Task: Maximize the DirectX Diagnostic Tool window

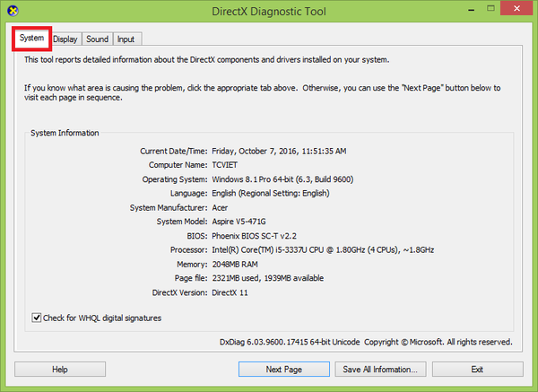Action: [491, 9]
